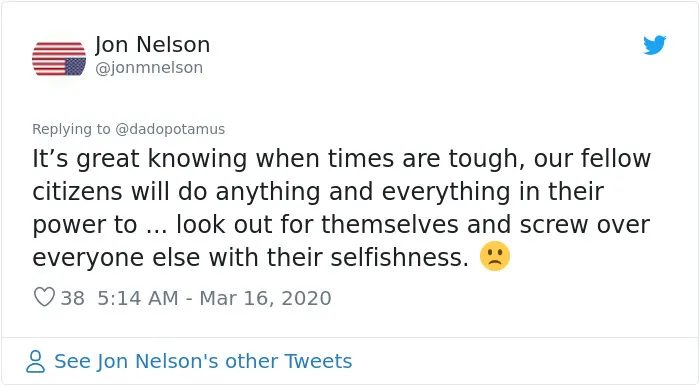Click the 'Replying to' label

(71, 129)
